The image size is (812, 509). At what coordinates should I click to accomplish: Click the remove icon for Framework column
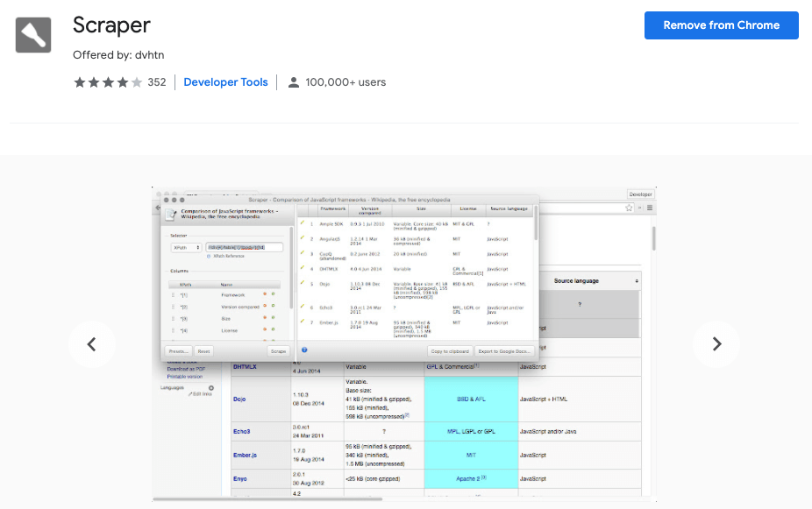(x=265, y=293)
